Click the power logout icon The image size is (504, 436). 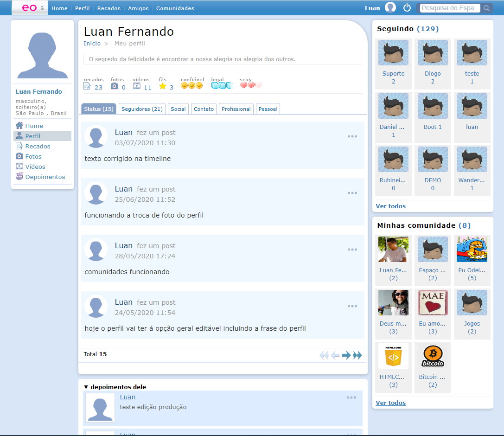pos(407,8)
